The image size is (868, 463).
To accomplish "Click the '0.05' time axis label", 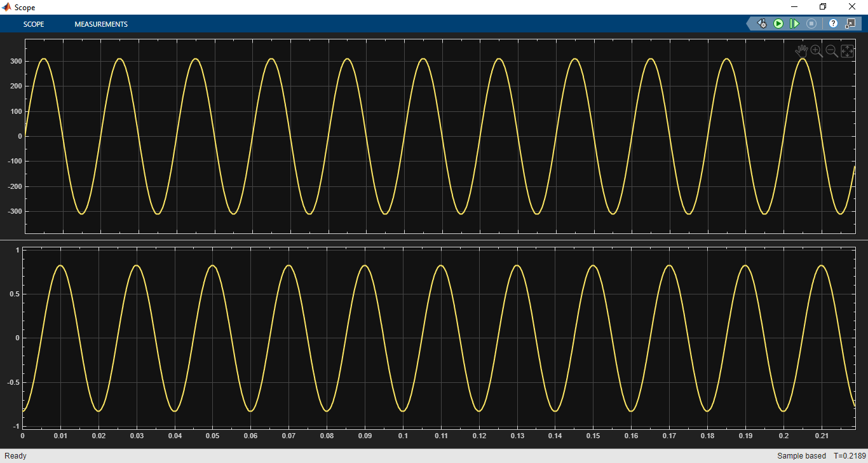I will click(213, 436).
